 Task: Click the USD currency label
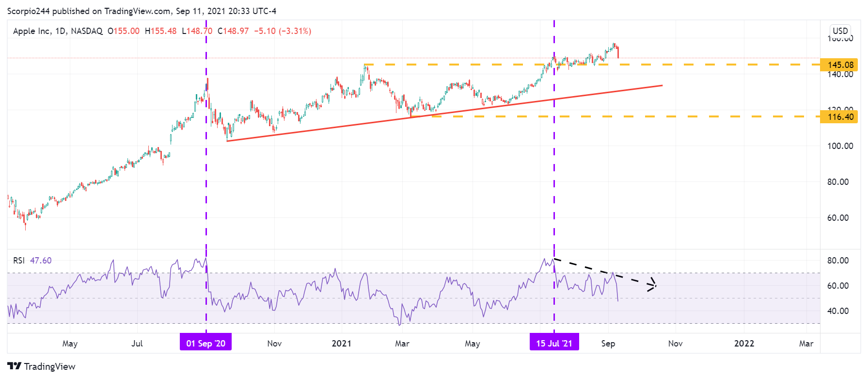point(840,31)
